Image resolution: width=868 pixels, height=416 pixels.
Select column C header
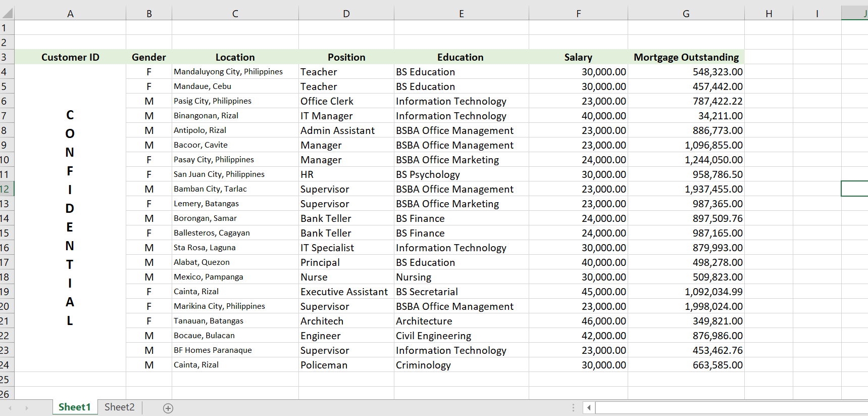(235, 14)
